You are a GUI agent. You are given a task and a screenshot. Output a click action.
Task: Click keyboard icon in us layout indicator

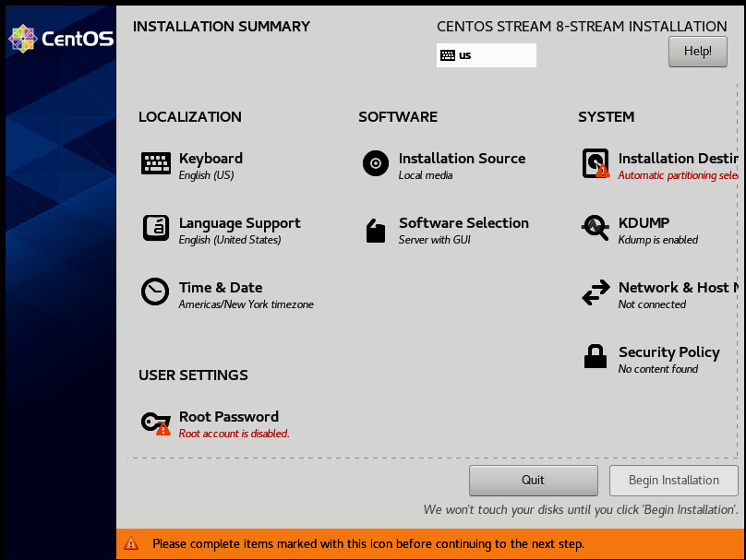447,55
